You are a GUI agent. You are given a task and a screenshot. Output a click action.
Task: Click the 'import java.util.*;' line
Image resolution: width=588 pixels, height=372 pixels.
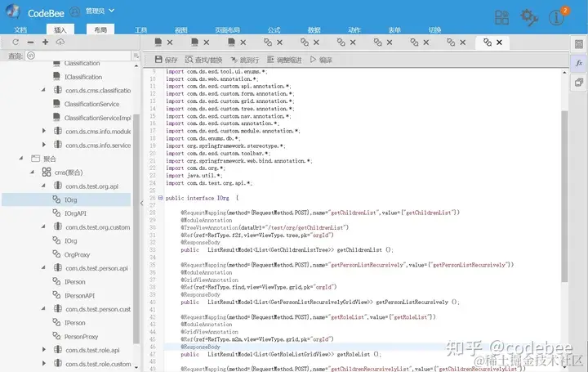pyautogui.click(x=194, y=175)
